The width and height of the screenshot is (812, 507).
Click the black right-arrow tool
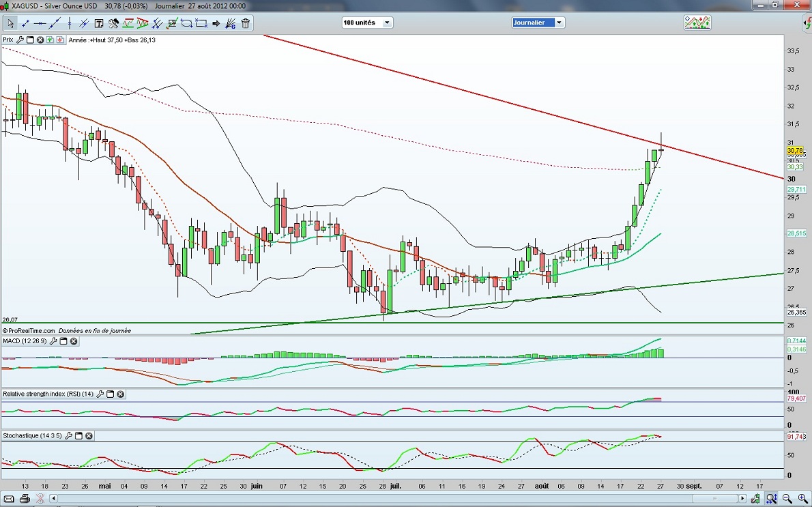(x=216, y=23)
